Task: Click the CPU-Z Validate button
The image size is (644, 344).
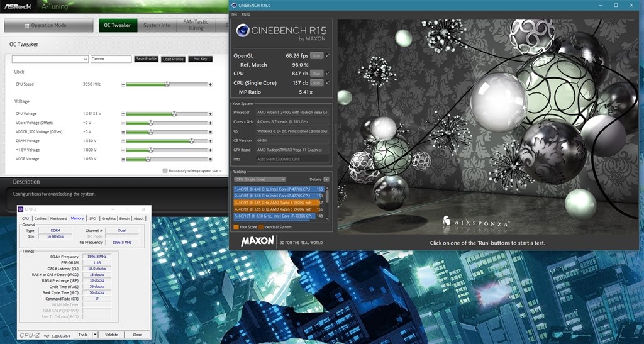Action: click(112, 335)
